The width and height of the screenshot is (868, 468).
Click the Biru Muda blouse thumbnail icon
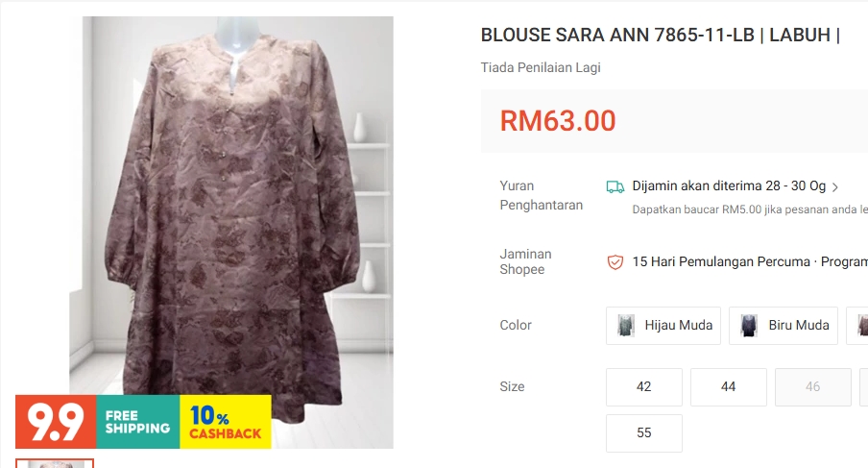click(749, 326)
